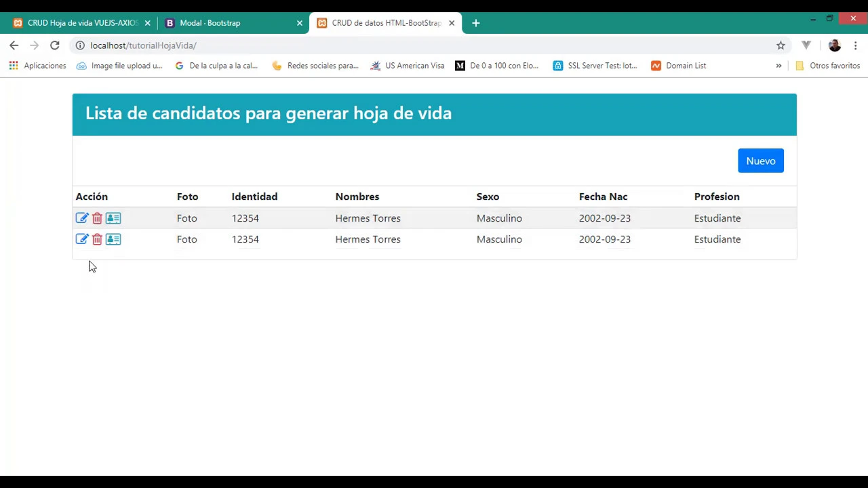Expand the bookmarks overflow chevron
The height and width of the screenshot is (488, 868).
click(778, 66)
